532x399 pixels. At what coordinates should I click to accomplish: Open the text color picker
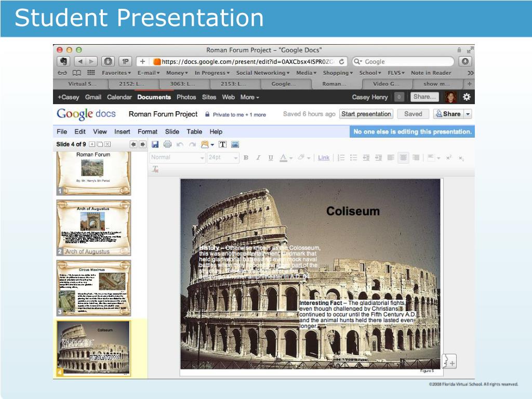tap(286, 158)
